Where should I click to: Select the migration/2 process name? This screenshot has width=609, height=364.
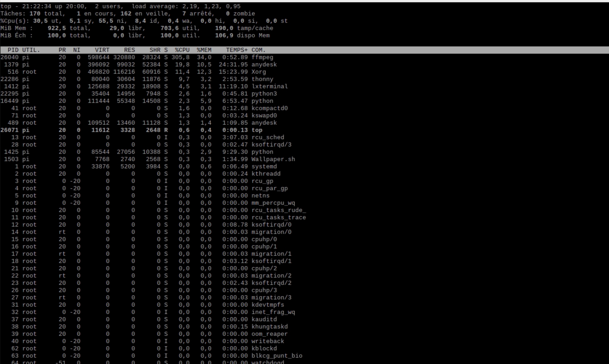tap(271, 276)
